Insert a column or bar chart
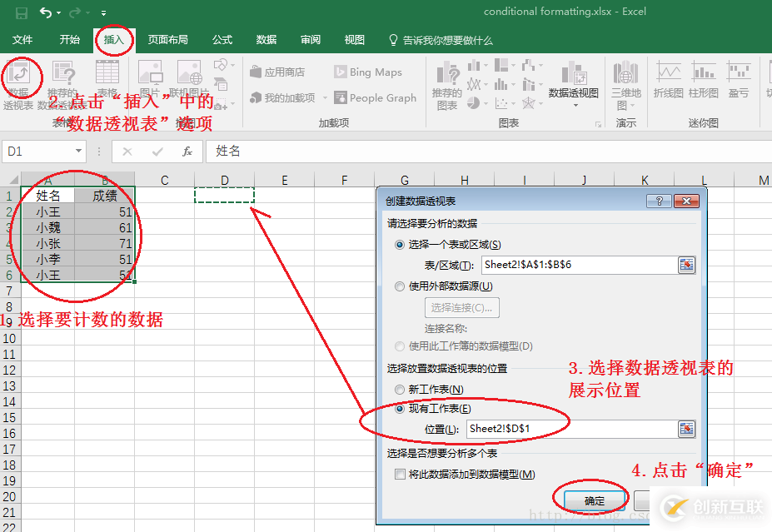This screenshot has width=772, height=532. [x=477, y=66]
